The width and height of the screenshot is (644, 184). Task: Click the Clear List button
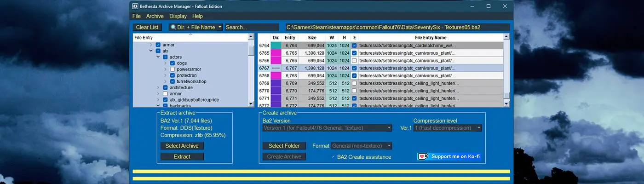coord(147,28)
